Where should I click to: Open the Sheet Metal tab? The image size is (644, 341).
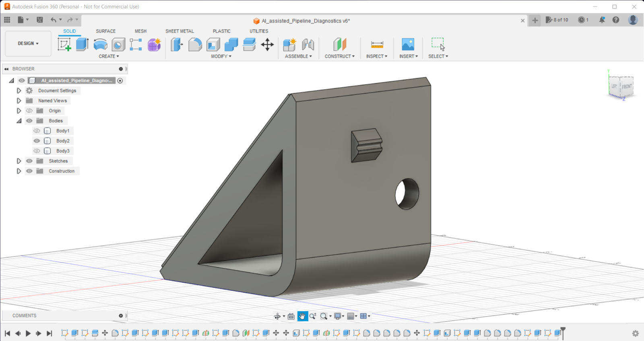(x=180, y=31)
